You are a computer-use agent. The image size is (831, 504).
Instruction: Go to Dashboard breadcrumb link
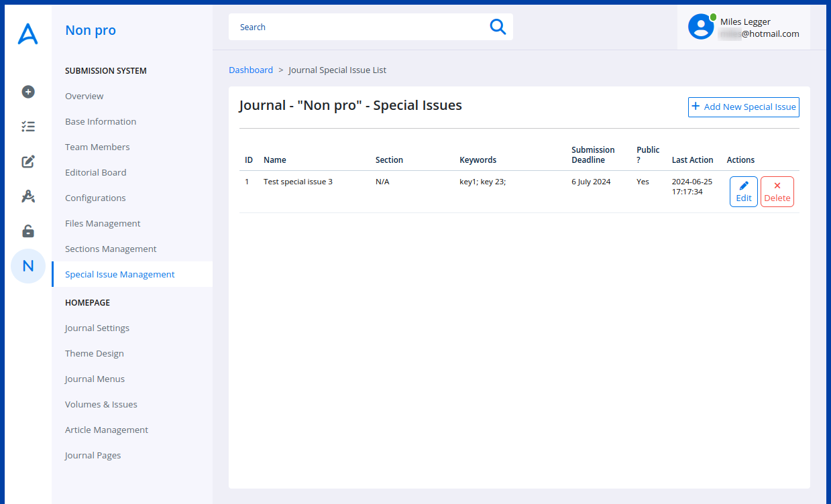[x=251, y=70]
